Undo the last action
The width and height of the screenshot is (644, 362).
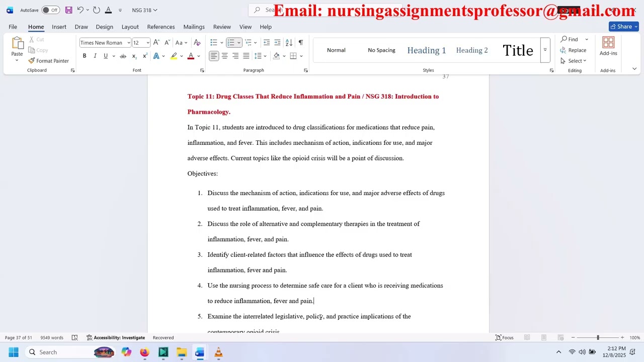(80, 10)
